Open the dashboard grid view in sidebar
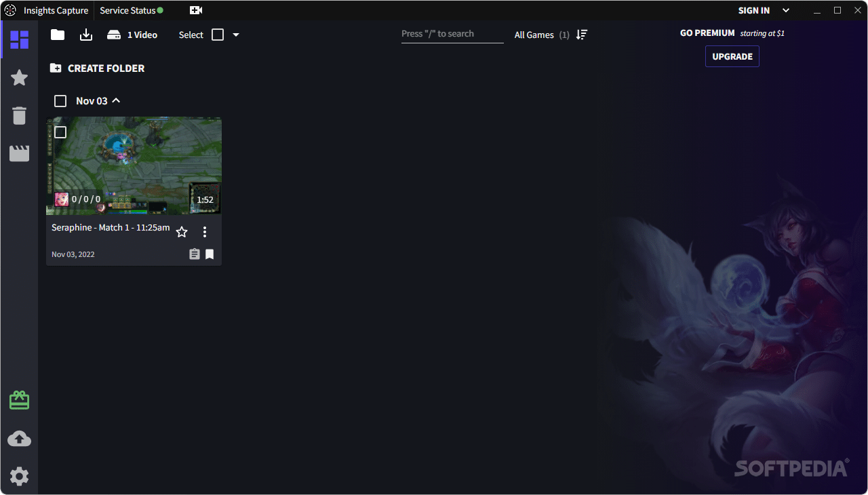Viewport: 868px width, 495px height. point(19,39)
